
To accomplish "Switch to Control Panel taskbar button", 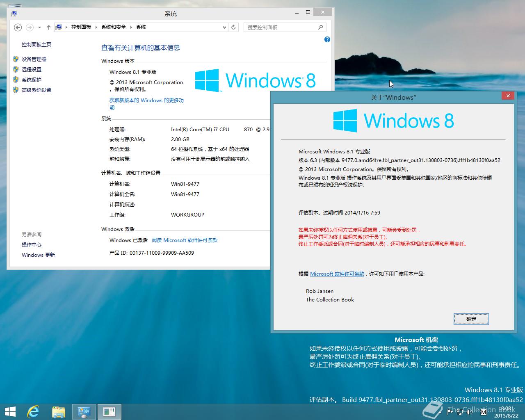I will pyautogui.click(x=84, y=412).
